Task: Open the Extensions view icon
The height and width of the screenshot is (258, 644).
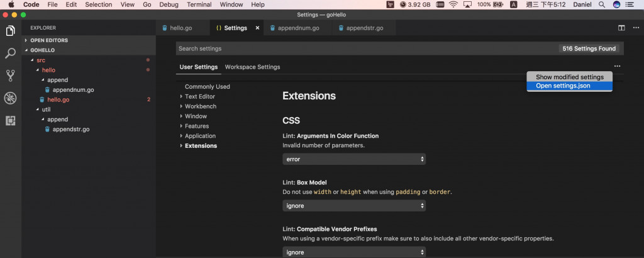Action: [x=10, y=120]
